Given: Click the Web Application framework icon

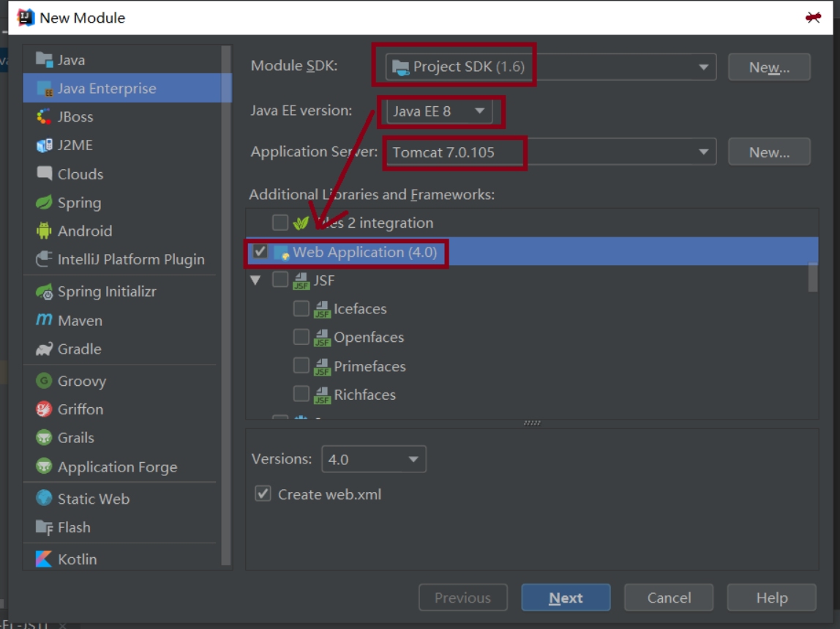Looking at the screenshot, I should click(282, 253).
